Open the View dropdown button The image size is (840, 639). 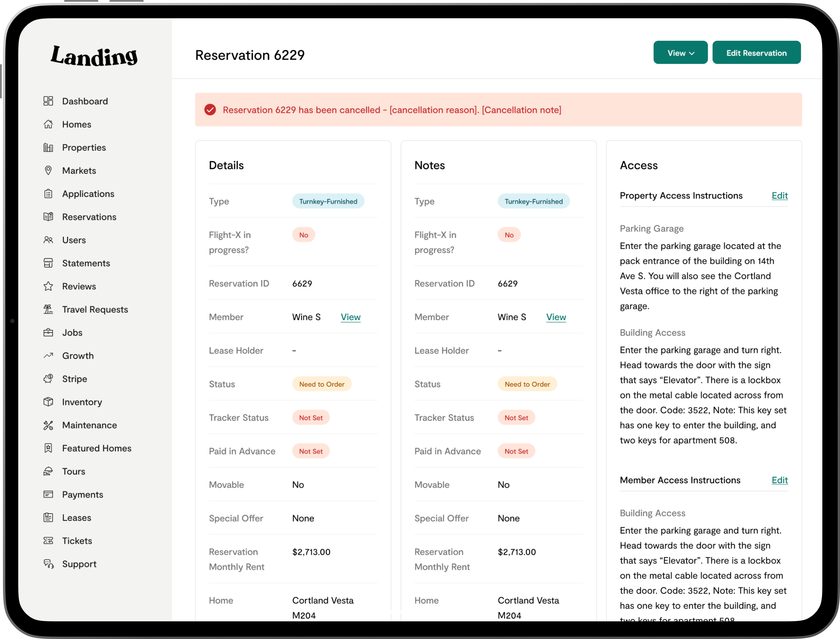coord(680,53)
